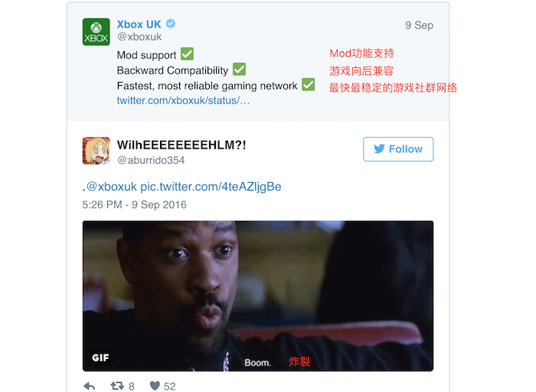Click the green checkmark after Mod support
This screenshot has width=536, height=392.
(187, 54)
